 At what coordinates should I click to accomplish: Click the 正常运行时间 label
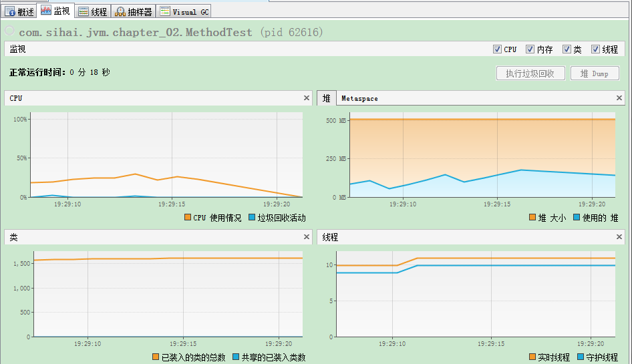tap(37, 73)
